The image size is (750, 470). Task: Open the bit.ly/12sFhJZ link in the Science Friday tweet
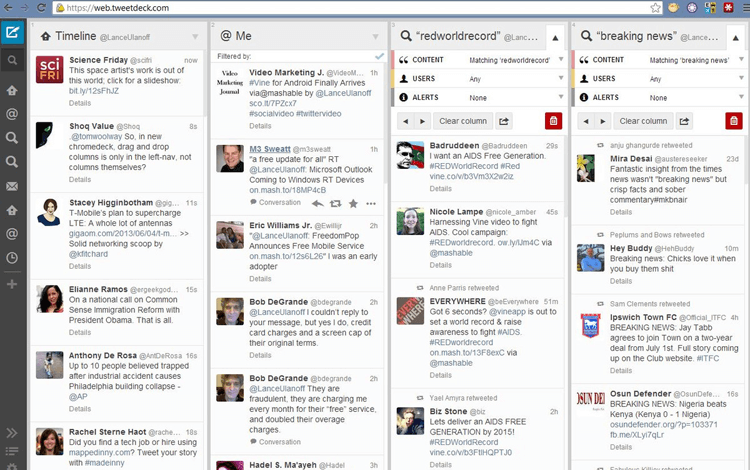pyautogui.click(x=94, y=91)
